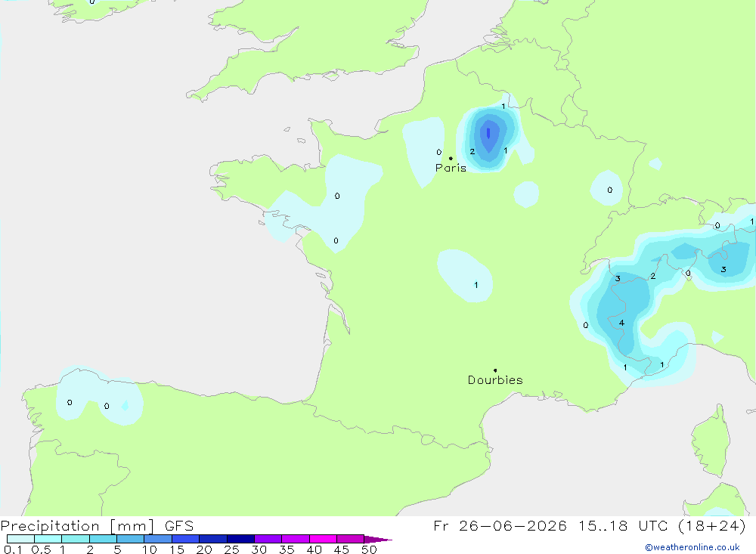
Task: Pick the 15–20 mm legend swatch
Action: [186, 539]
